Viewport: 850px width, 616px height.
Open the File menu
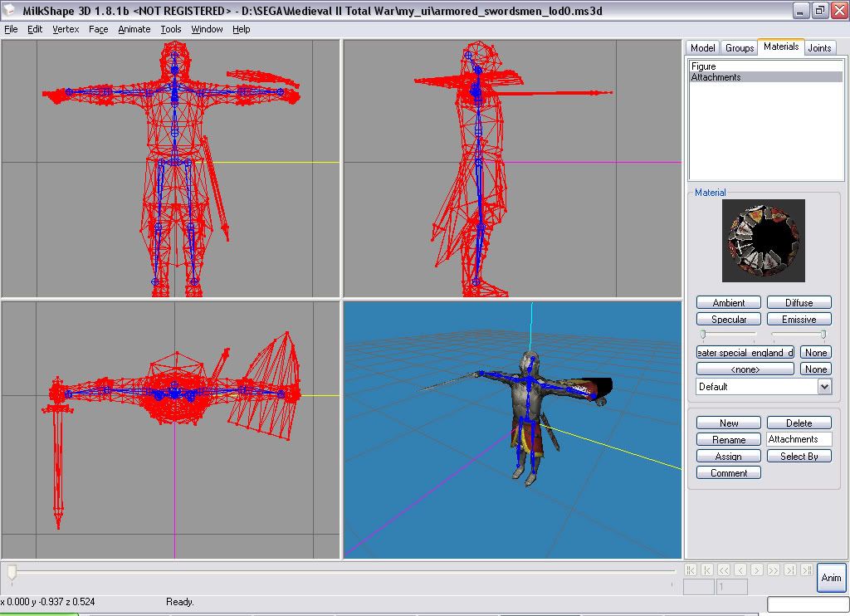11,29
